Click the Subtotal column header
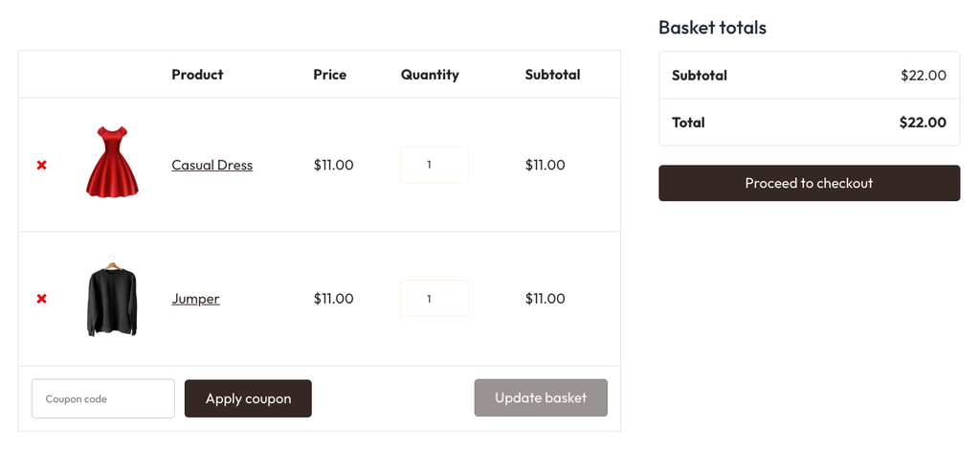The image size is (980, 452). [x=552, y=75]
